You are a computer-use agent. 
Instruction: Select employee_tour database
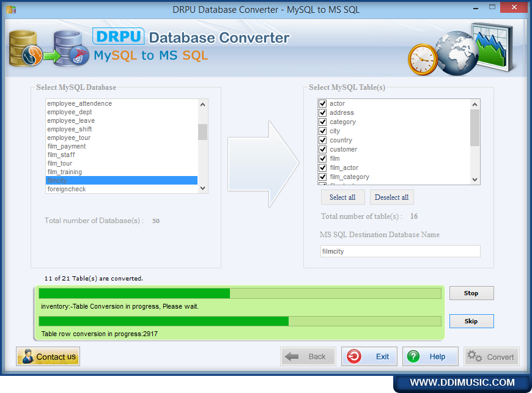point(122,138)
